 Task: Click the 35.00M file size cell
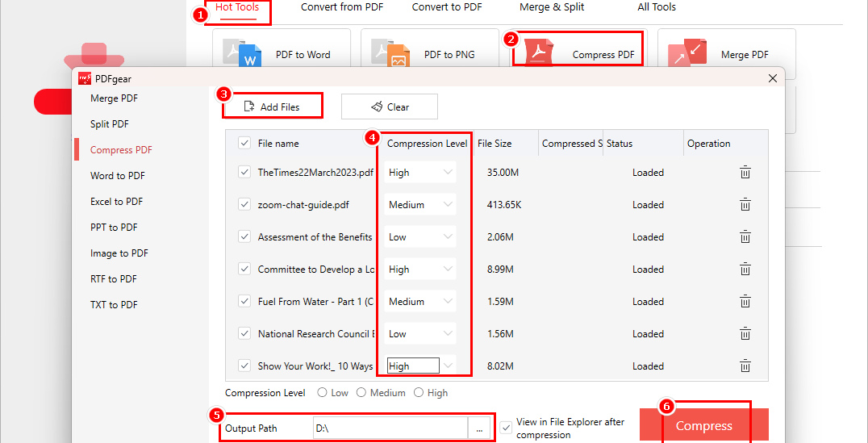pyautogui.click(x=503, y=172)
